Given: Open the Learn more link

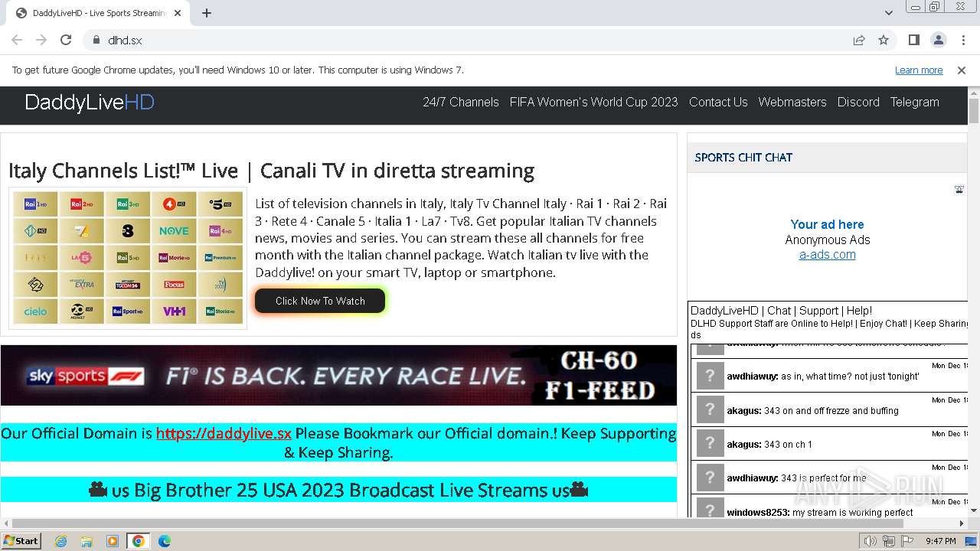Looking at the screenshot, I should (919, 70).
